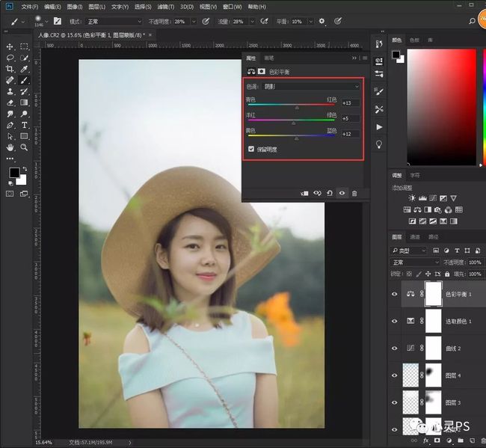Switch to the 色板 tab

(414, 40)
